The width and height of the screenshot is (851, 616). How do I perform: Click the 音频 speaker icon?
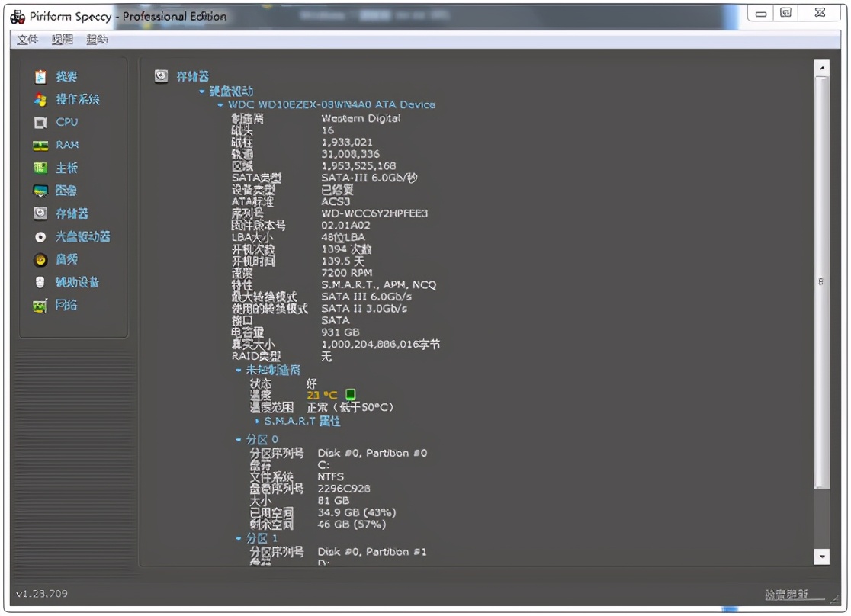tap(40, 260)
